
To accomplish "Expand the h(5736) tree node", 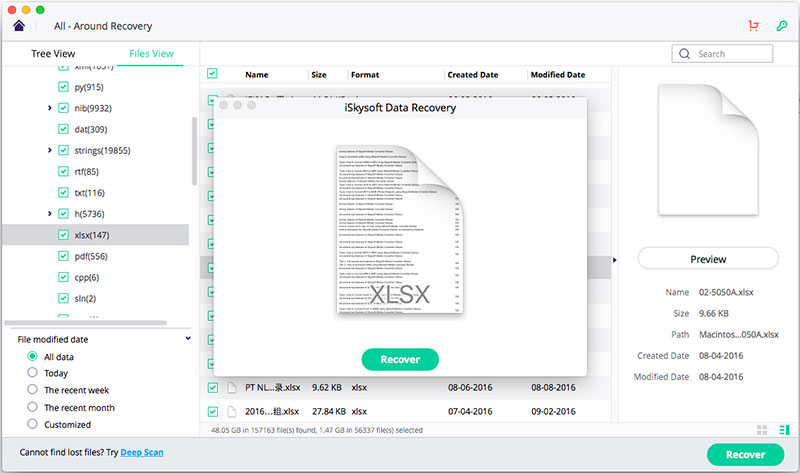I will click(x=49, y=214).
